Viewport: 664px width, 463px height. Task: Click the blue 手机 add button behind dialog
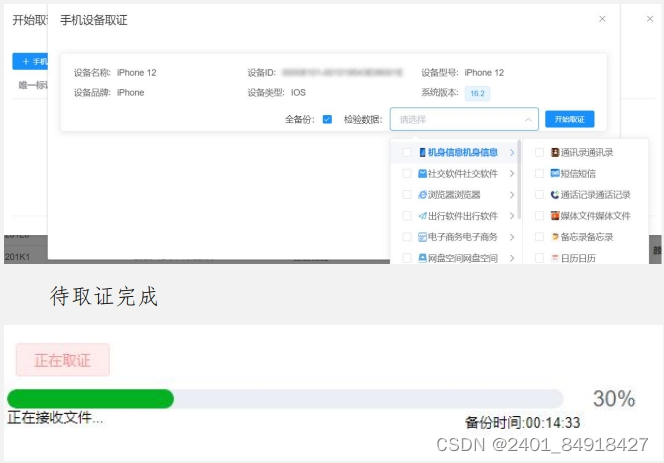click(x=30, y=61)
